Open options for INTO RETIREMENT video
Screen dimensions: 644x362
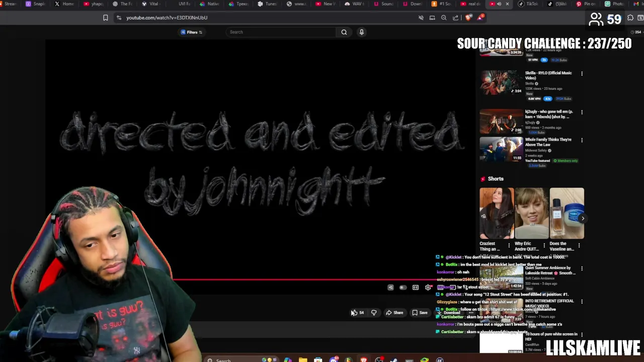pyautogui.click(x=582, y=302)
